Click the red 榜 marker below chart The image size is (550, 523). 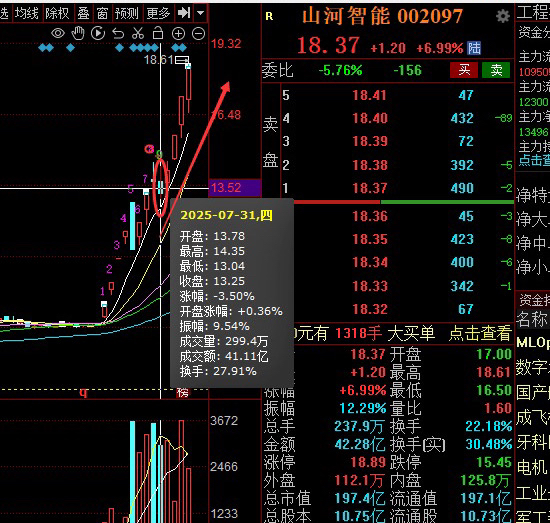tap(182, 393)
